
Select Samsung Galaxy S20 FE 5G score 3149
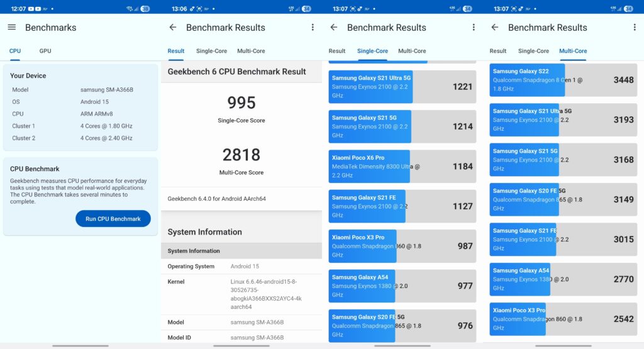(x=563, y=199)
